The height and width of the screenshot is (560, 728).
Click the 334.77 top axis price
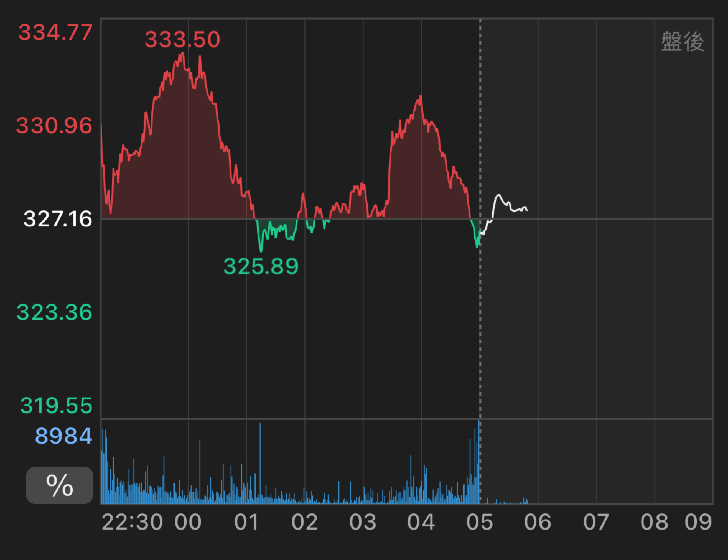pyautogui.click(x=55, y=32)
